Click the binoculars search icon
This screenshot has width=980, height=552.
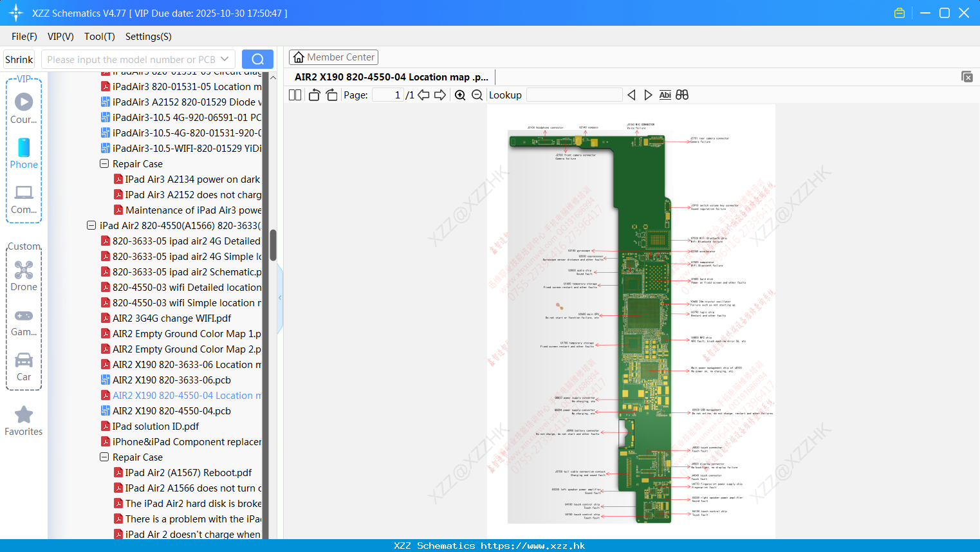point(682,95)
